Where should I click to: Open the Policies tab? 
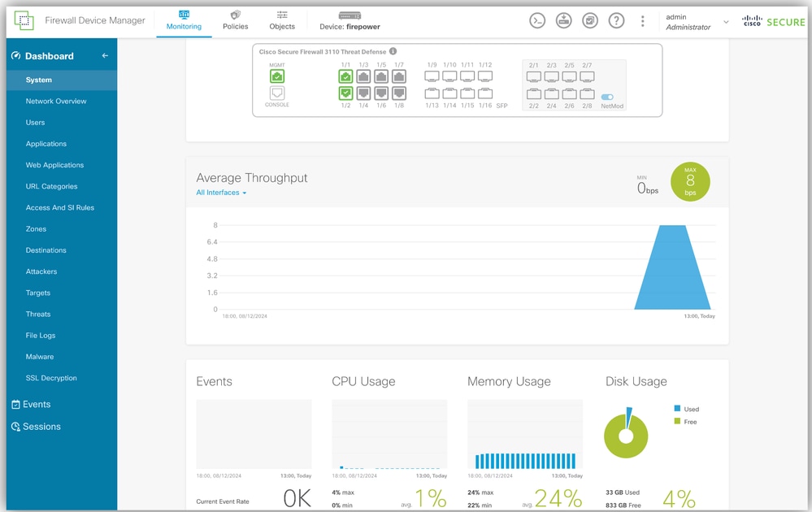[235, 20]
